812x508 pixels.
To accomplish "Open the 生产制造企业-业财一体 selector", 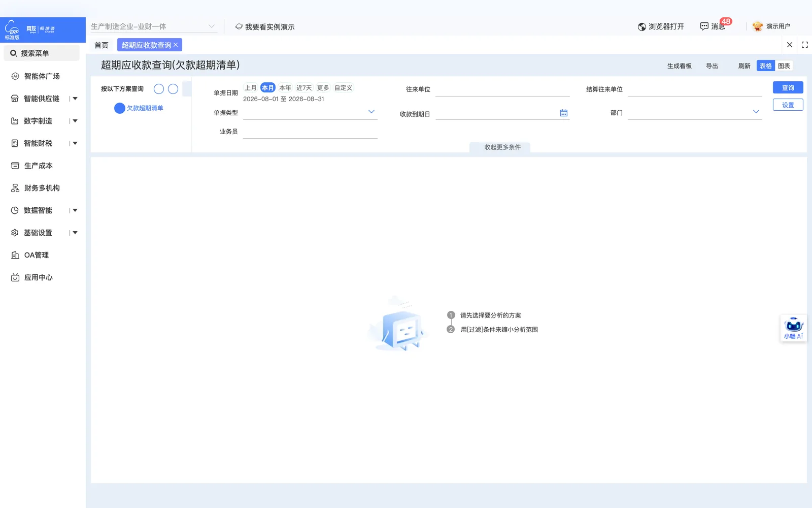I will click(154, 26).
